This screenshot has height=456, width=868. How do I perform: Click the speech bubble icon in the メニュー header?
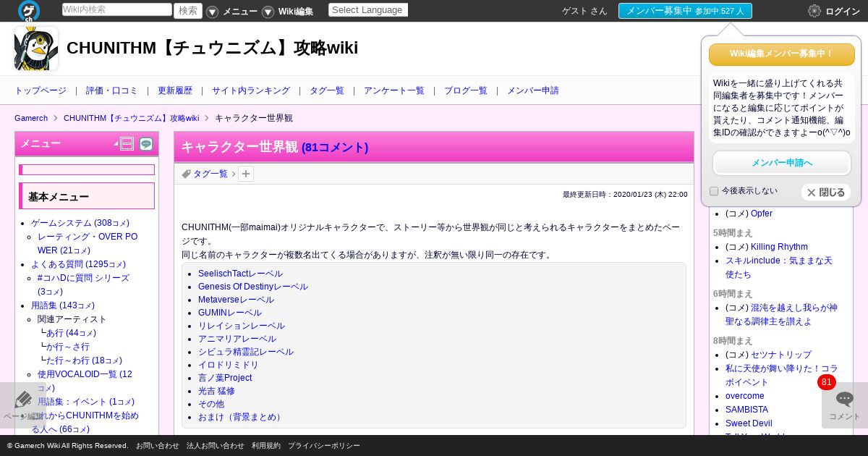click(x=146, y=144)
